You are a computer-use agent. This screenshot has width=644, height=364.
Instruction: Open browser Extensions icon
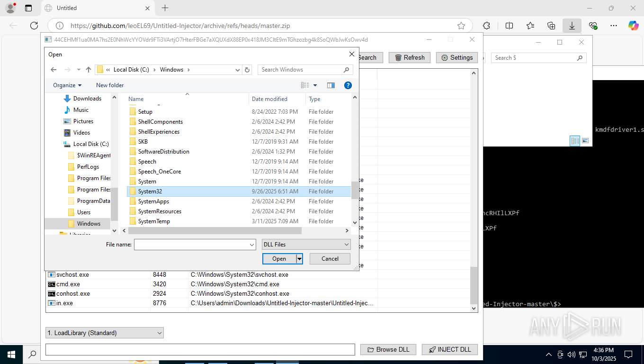[486, 26]
